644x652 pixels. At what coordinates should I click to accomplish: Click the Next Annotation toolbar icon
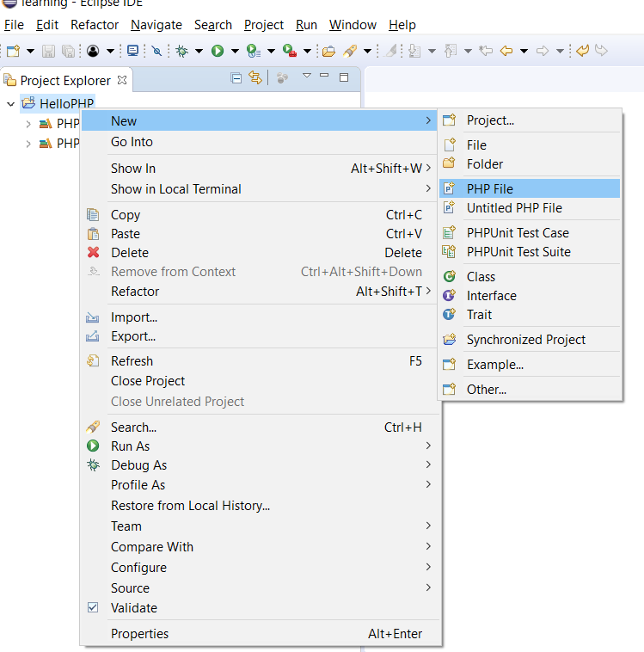(x=414, y=51)
